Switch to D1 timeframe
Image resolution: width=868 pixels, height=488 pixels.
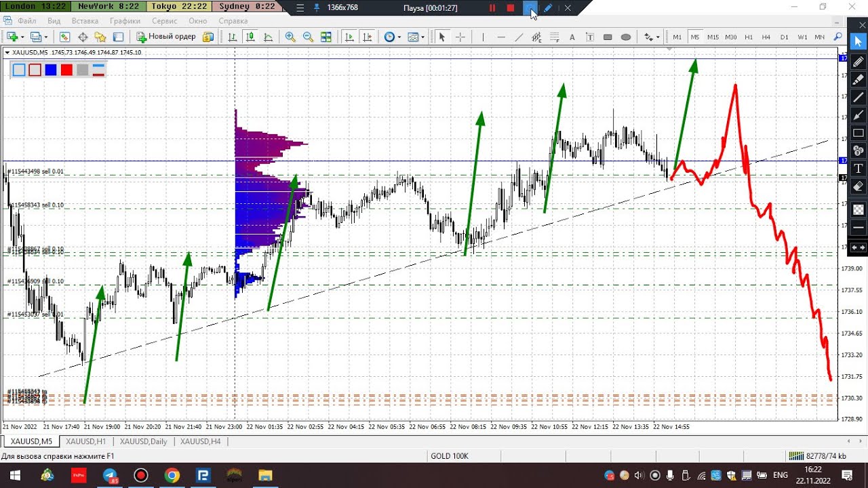[x=784, y=37]
